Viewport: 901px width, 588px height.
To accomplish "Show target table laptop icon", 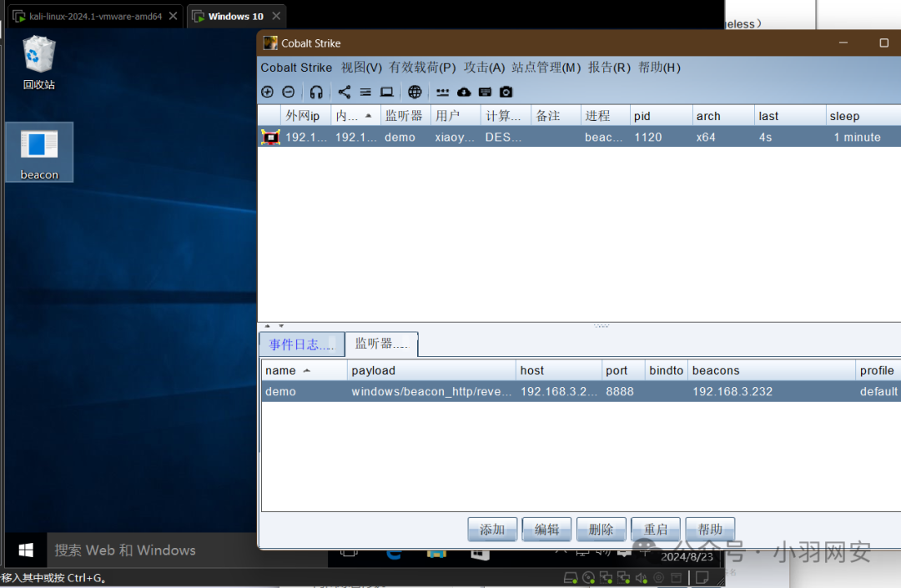I will pos(387,92).
